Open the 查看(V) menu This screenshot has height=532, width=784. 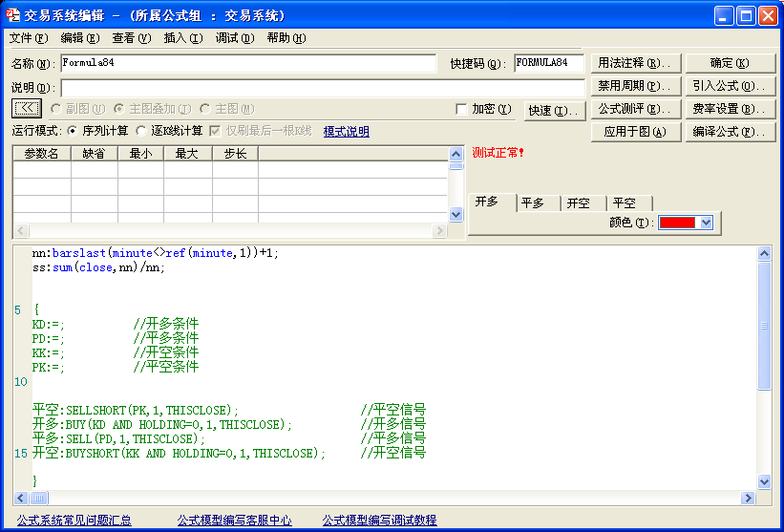pos(132,38)
